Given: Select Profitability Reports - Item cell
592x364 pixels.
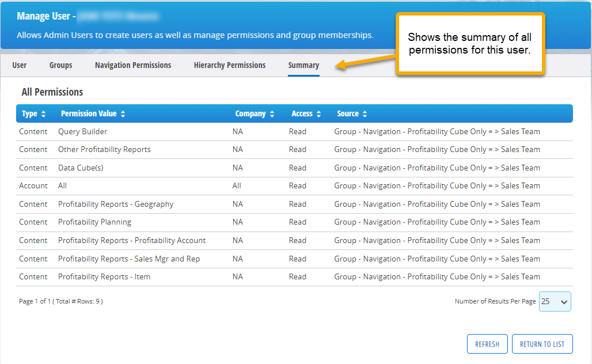Looking at the screenshot, I should pyautogui.click(x=104, y=277).
